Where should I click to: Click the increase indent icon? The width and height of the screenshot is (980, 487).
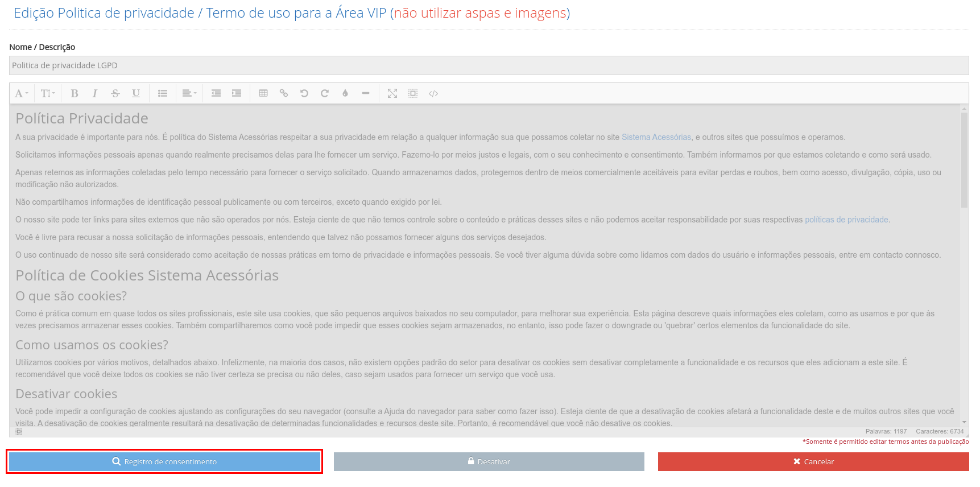[237, 93]
